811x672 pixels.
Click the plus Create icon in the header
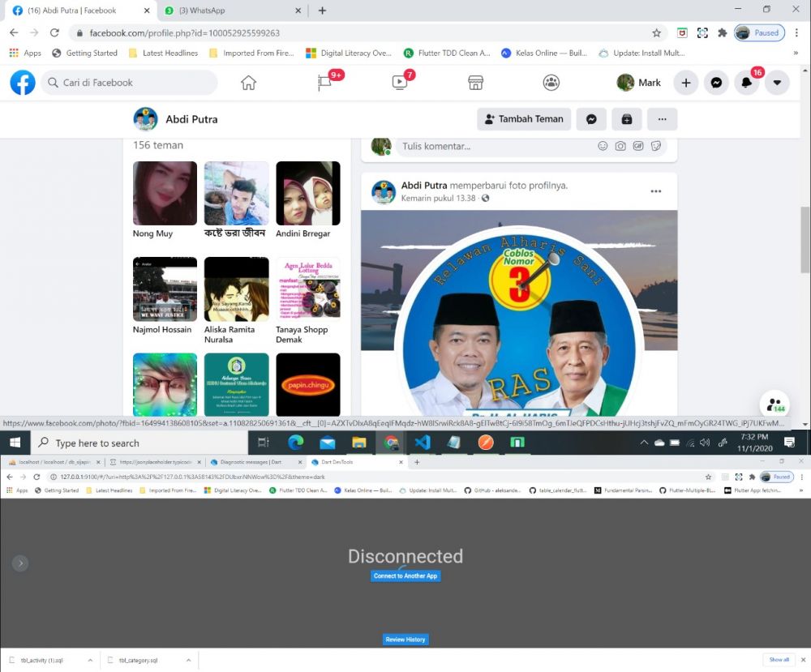point(686,83)
